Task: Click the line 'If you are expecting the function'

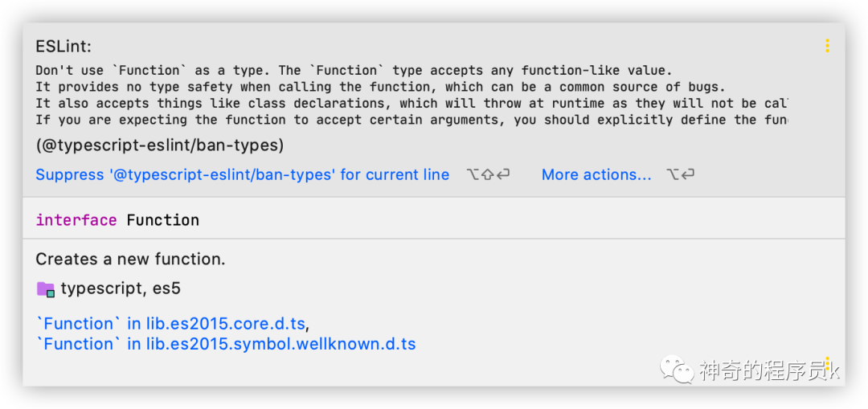Action: pyautogui.click(x=411, y=120)
